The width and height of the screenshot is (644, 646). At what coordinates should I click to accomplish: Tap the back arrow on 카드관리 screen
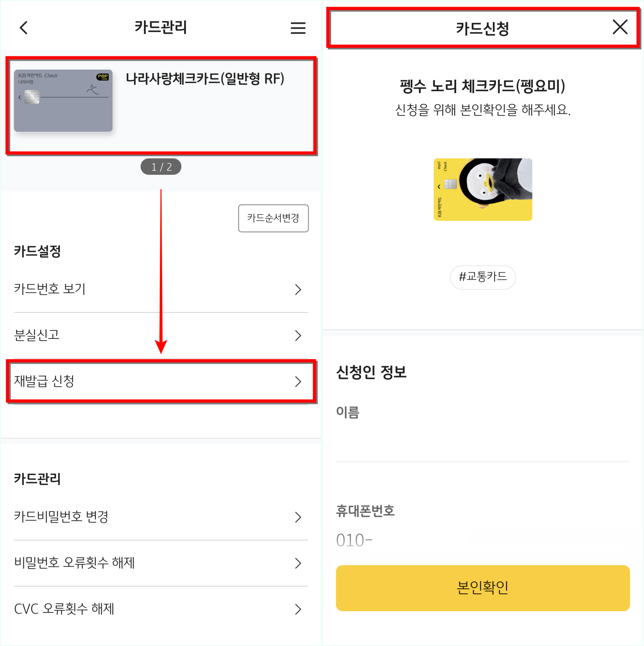23,27
